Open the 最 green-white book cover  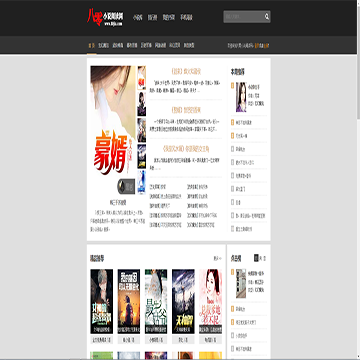(156, 301)
